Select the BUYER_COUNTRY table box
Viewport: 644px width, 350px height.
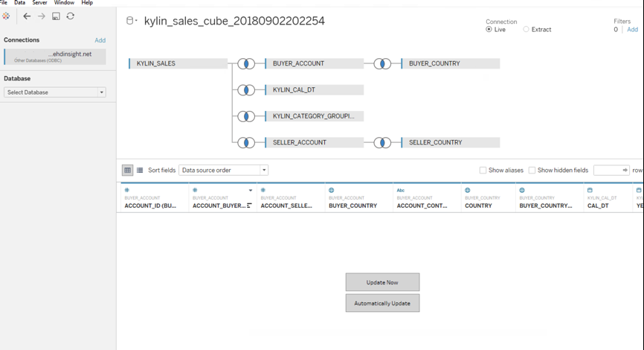pos(451,64)
